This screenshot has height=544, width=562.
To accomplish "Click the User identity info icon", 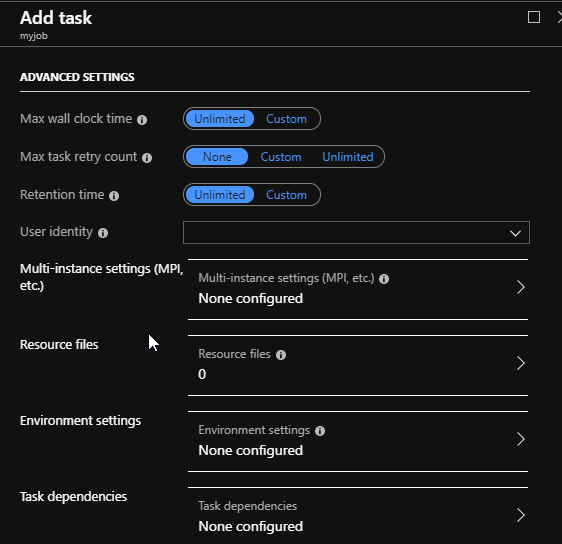I will point(103,233).
